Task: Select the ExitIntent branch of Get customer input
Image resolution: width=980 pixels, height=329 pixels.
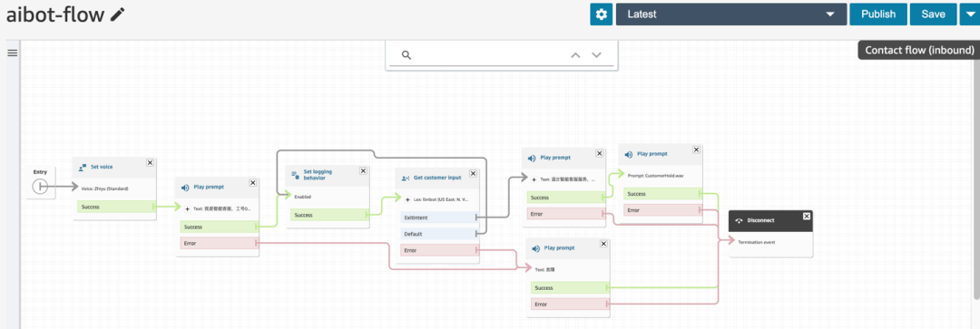Action: [x=439, y=218]
